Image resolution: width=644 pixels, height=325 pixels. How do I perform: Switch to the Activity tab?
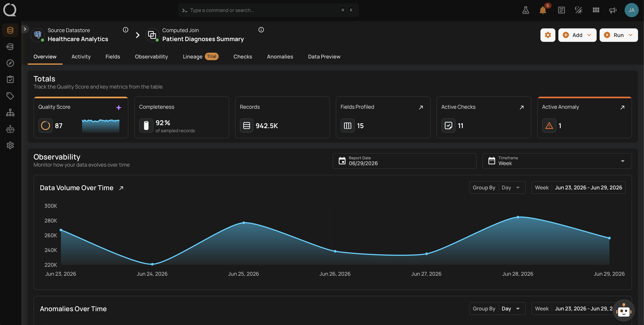pos(81,57)
